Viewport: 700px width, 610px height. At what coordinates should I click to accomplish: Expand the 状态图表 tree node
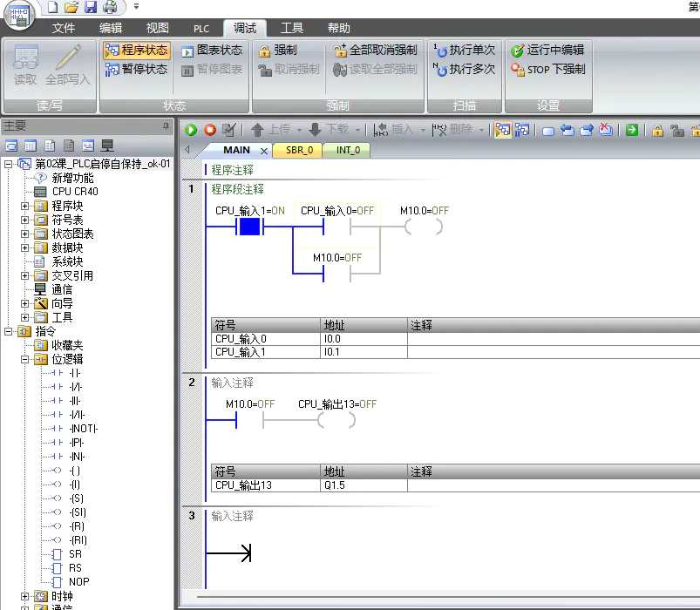pos(24,234)
